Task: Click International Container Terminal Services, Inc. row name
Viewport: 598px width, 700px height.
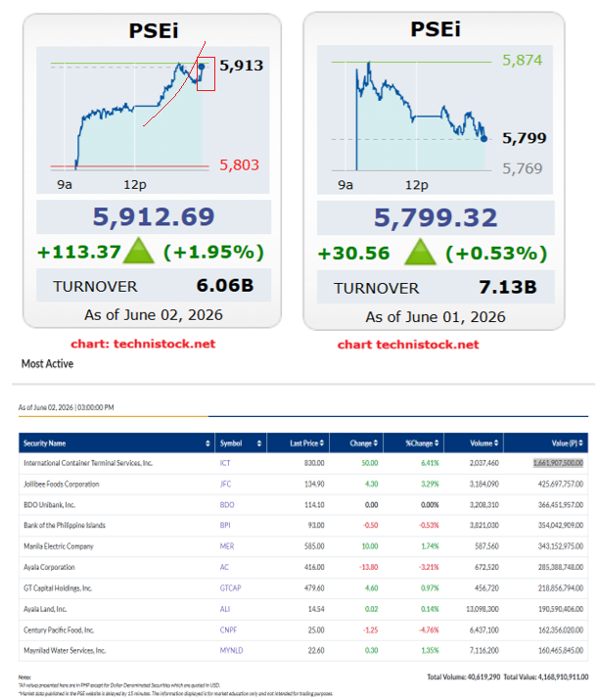Action: 88,463
